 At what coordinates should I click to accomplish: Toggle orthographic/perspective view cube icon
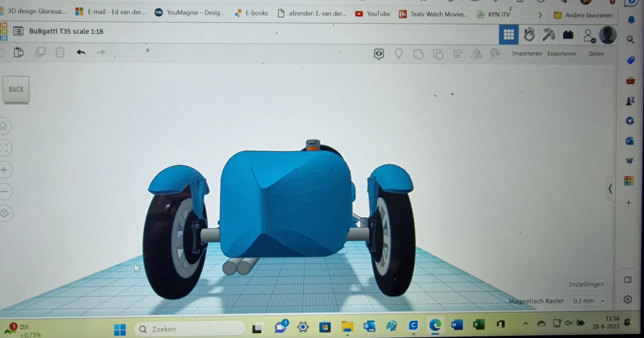coord(5,213)
